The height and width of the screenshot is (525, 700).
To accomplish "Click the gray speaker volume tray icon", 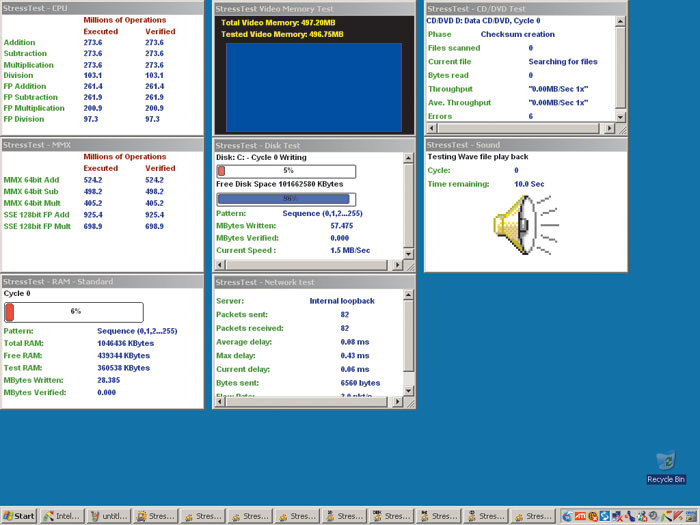I will tap(654, 516).
